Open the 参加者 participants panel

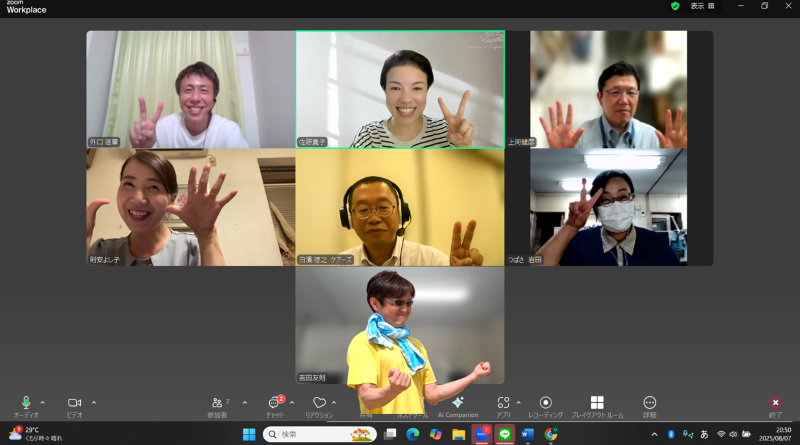217,403
